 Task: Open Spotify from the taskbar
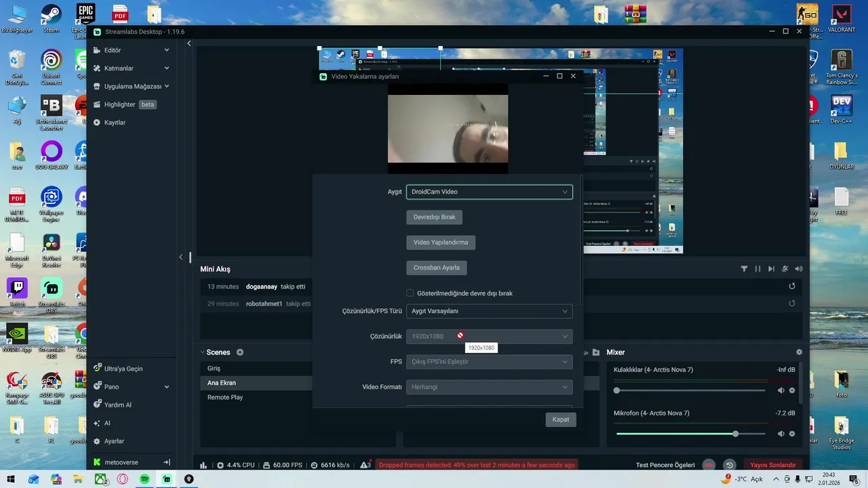(144, 479)
